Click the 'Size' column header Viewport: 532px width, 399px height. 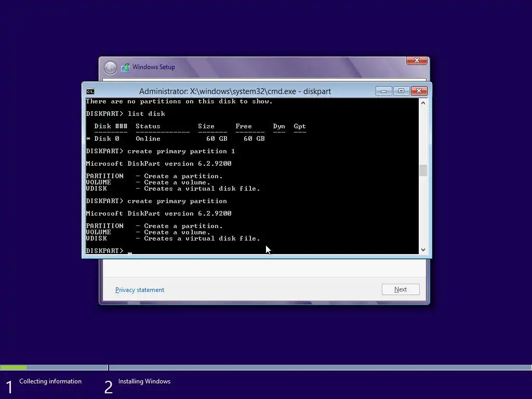pos(206,126)
